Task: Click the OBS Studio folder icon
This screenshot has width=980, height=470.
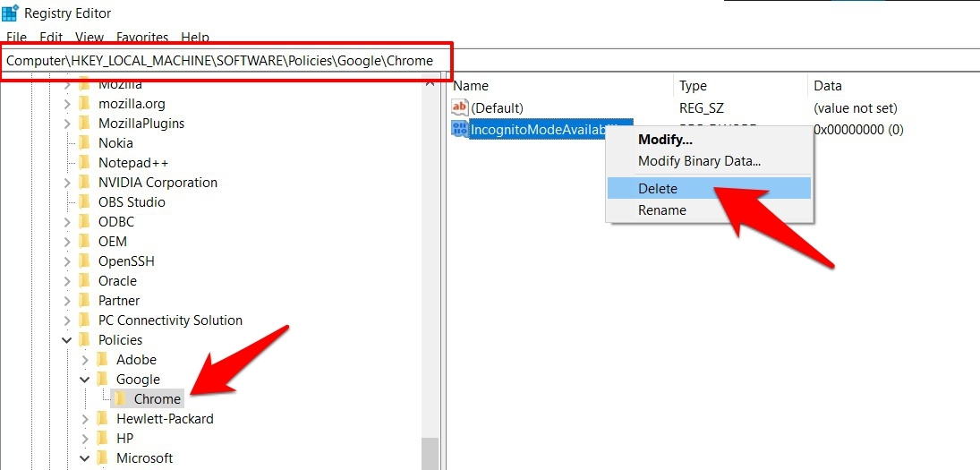Action: tap(85, 201)
